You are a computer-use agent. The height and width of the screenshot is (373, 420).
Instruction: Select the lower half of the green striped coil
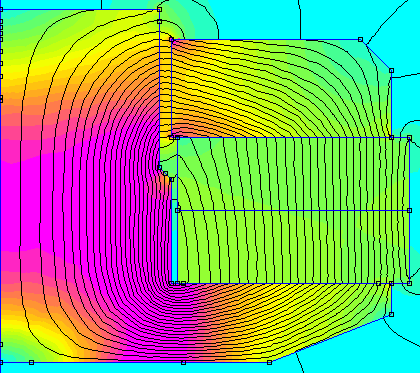pos(294,247)
